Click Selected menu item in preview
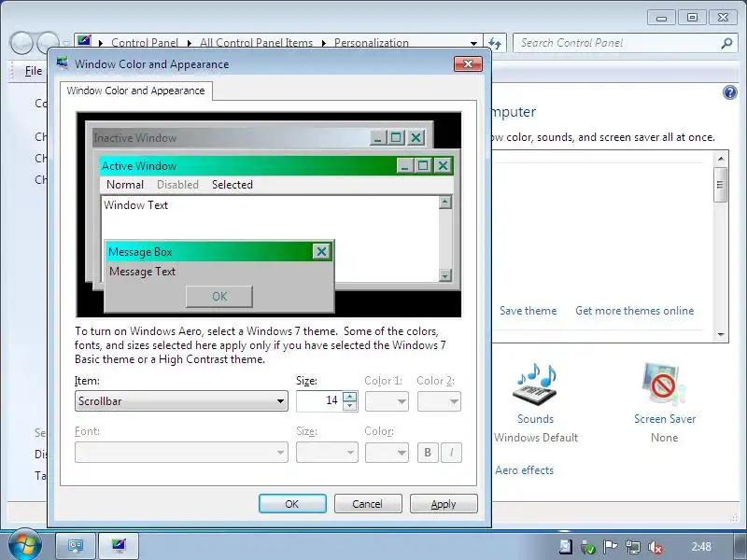Viewport: 747px width, 560px height. 232,185
